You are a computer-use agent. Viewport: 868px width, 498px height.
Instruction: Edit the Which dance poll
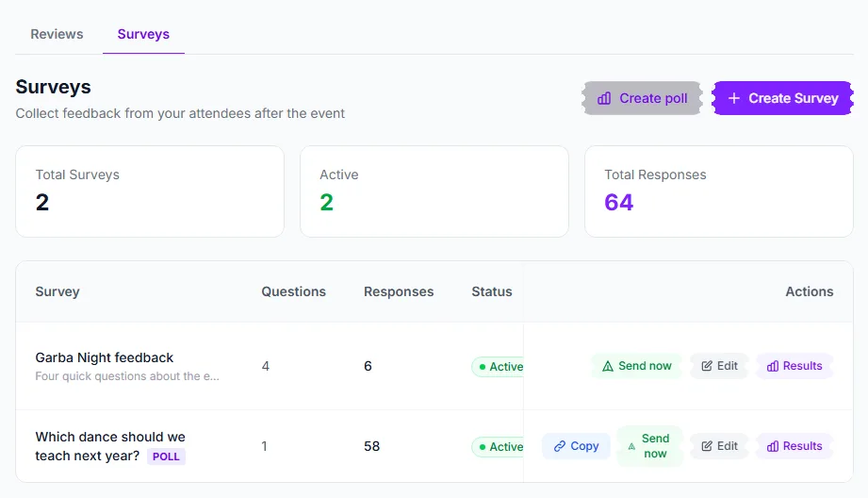(x=719, y=446)
